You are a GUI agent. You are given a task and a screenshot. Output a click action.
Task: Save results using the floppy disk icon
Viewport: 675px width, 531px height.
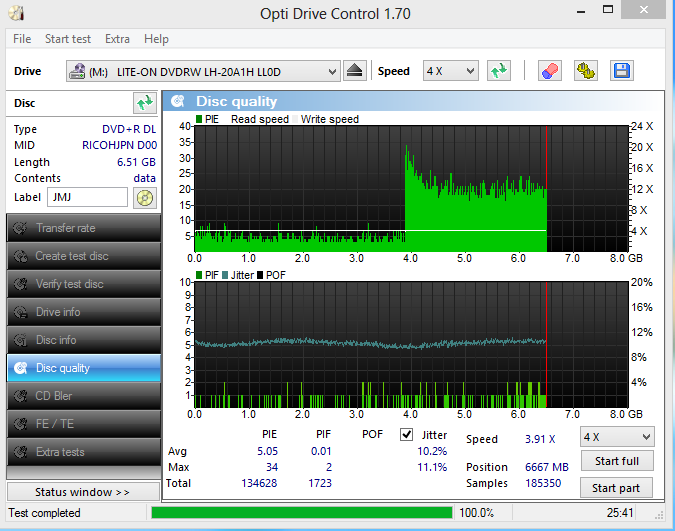pyautogui.click(x=622, y=71)
